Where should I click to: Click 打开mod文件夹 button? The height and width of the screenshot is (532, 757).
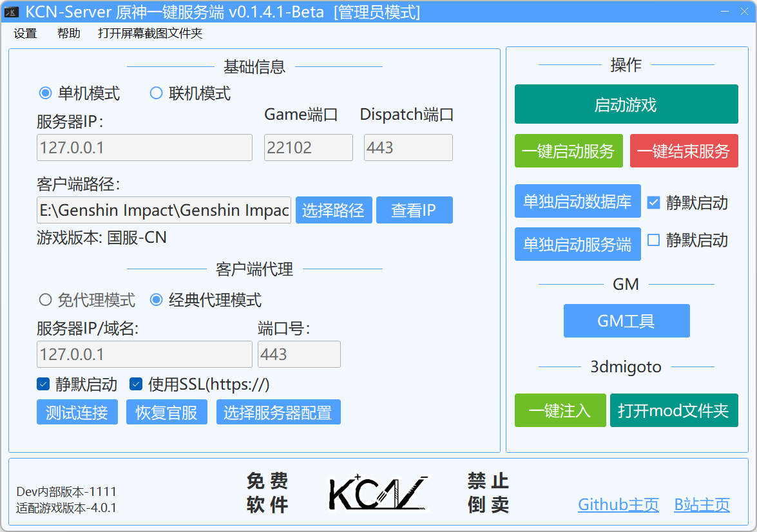tap(674, 410)
